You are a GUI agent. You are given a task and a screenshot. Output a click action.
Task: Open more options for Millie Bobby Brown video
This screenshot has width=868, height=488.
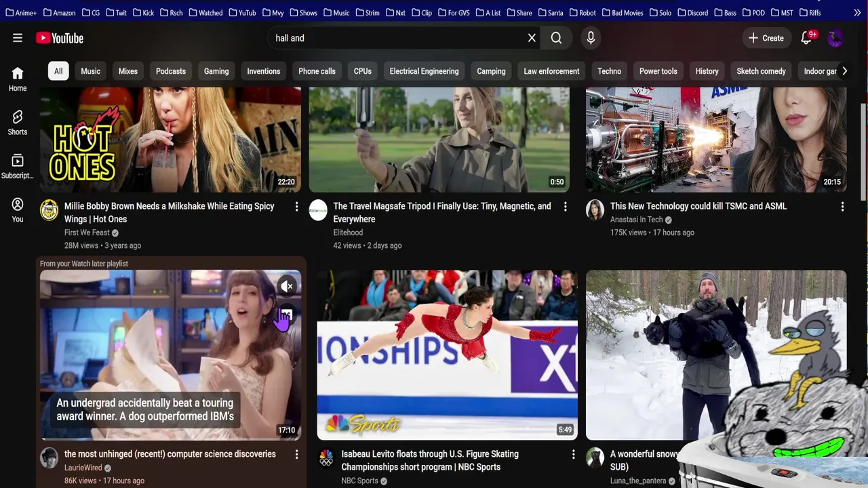[x=296, y=207]
